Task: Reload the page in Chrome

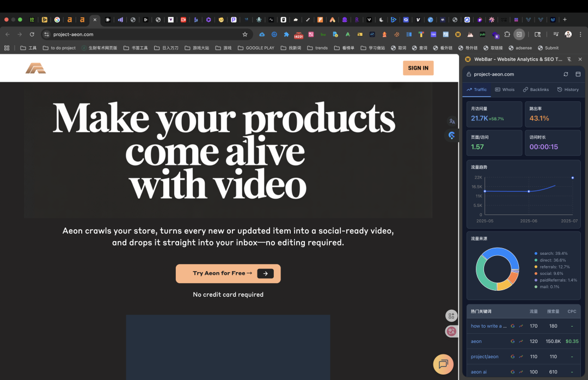Action: [32, 34]
